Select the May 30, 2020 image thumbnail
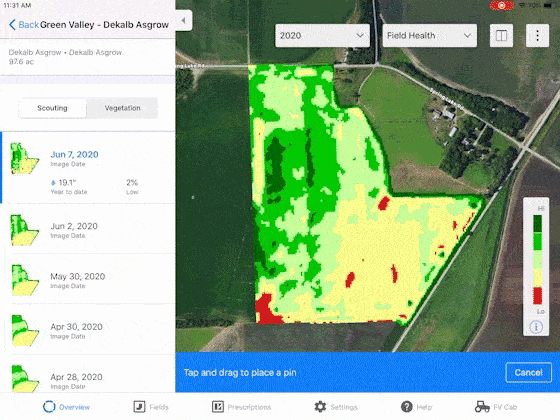Screen dimensions: 560x420 click(x=25, y=280)
